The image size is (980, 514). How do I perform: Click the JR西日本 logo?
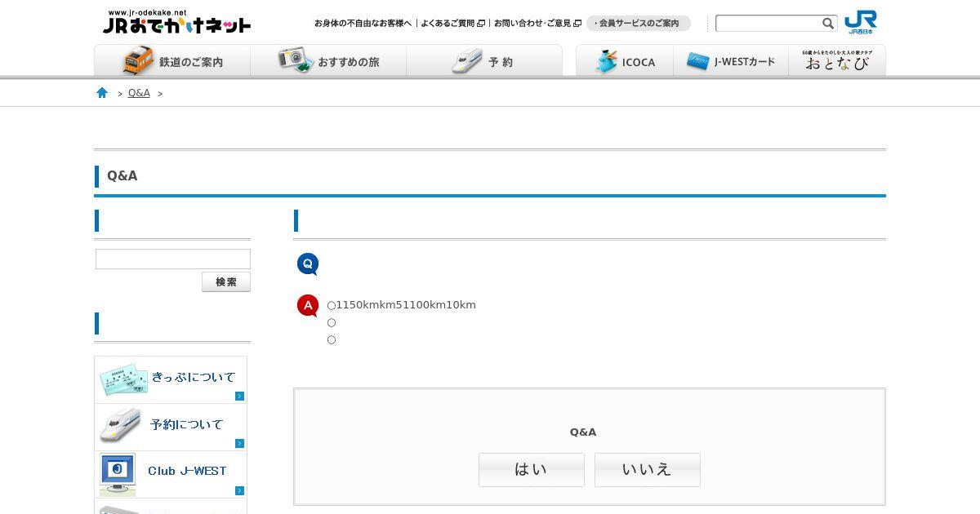click(x=861, y=22)
